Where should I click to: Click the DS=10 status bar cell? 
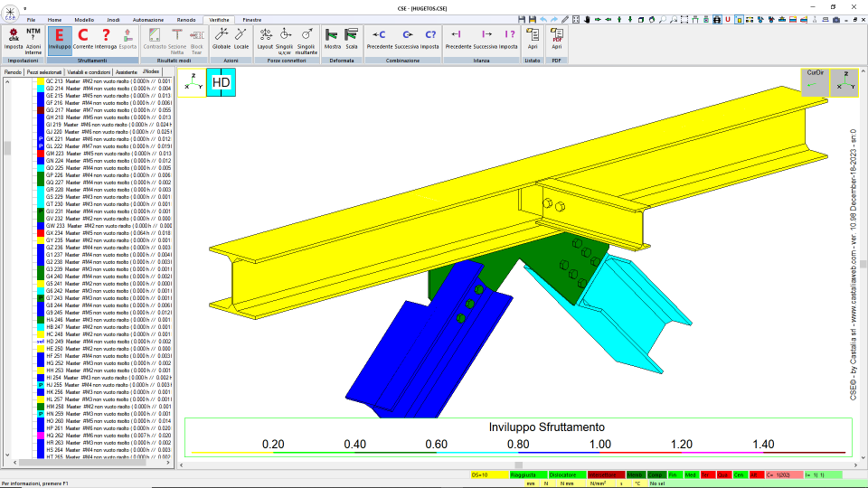coord(489,474)
